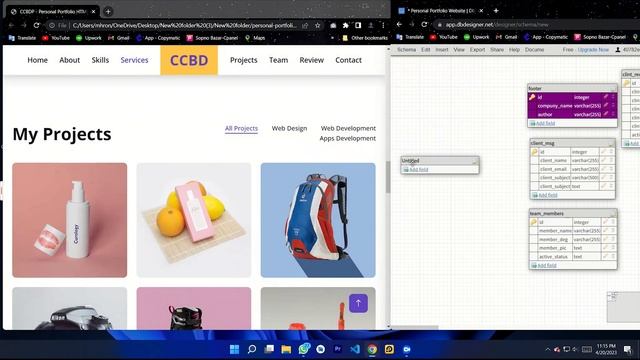Show hidden icons in the system tray
Viewport: 640px width, 360px height.
point(547,349)
